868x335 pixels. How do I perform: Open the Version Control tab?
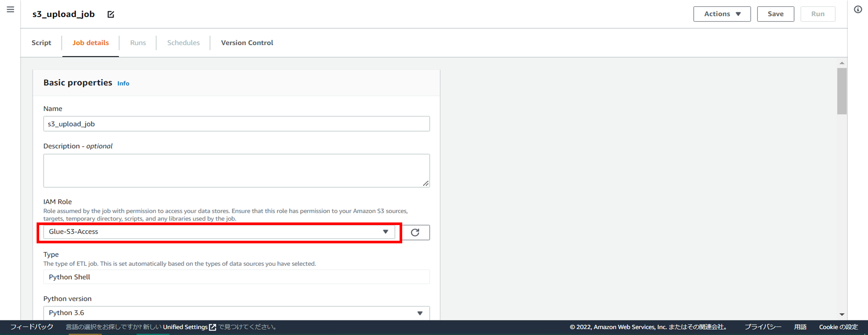[x=247, y=43]
